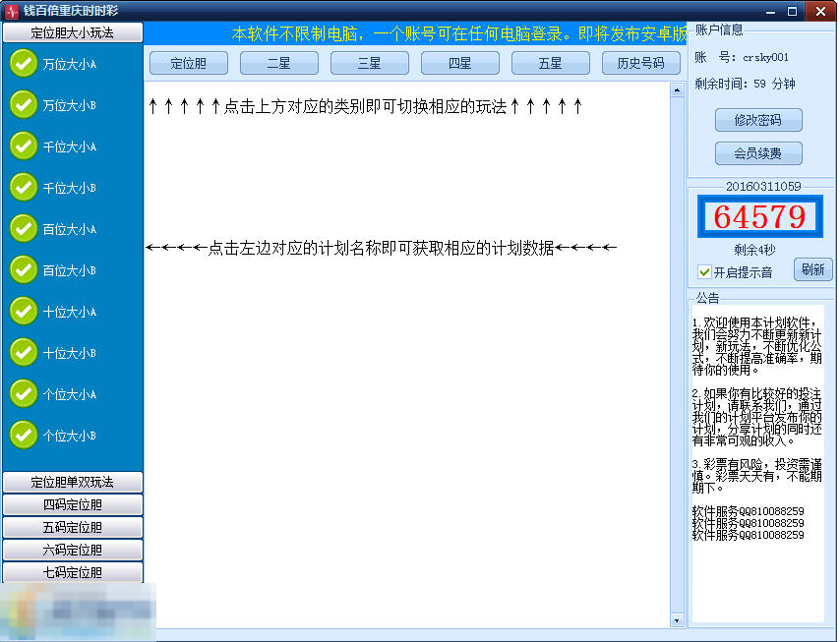Image resolution: width=840 pixels, height=642 pixels.
Task: Expand the 四码定位胆 section
Action: pyautogui.click(x=73, y=504)
